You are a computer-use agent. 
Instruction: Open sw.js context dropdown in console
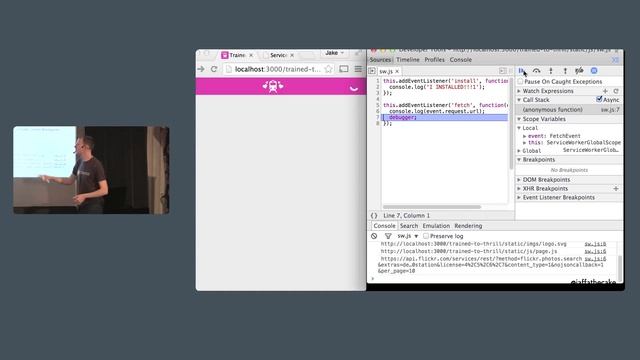click(408, 236)
